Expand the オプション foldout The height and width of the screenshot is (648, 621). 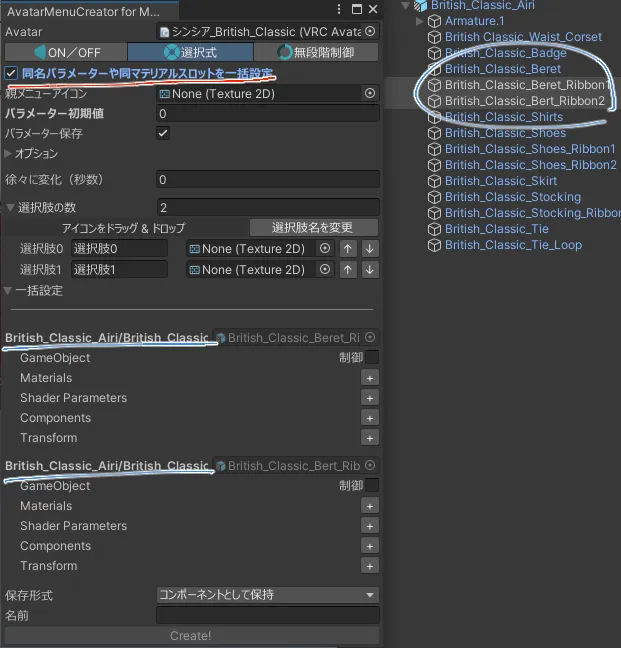point(9,154)
